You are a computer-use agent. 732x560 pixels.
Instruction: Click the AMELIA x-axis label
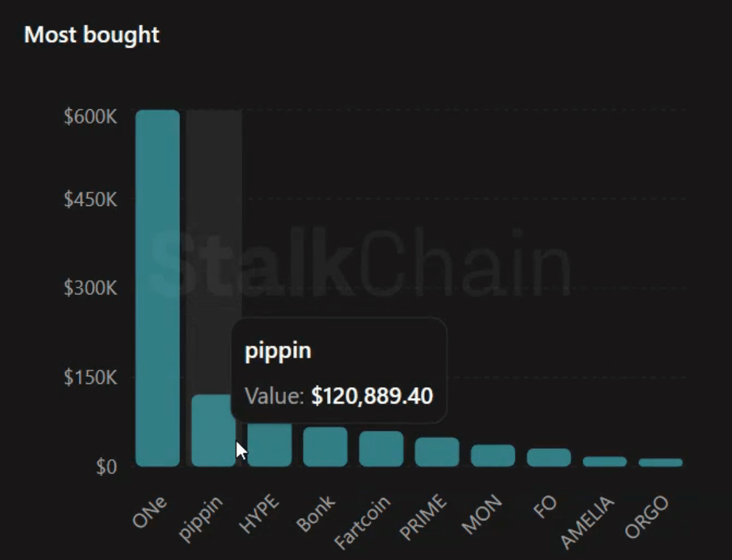[x=588, y=522]
